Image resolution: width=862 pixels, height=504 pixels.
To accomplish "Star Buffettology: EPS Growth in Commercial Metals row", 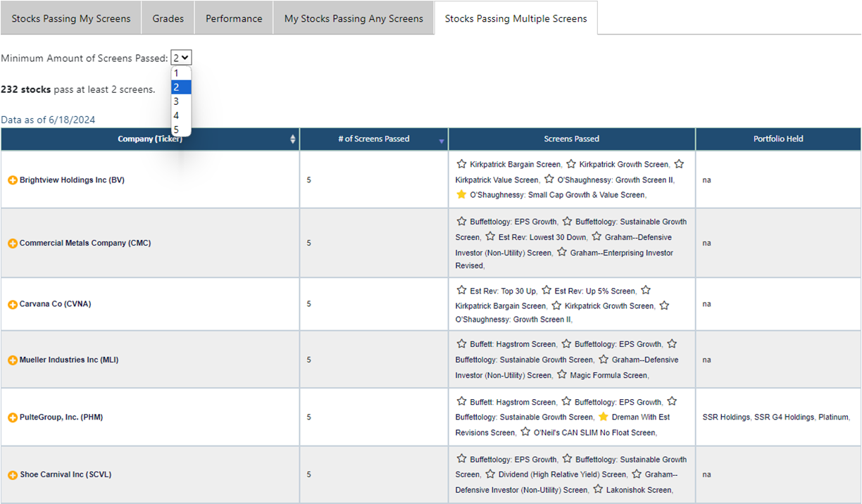I will pyautogui.click(x=461, y=222).
